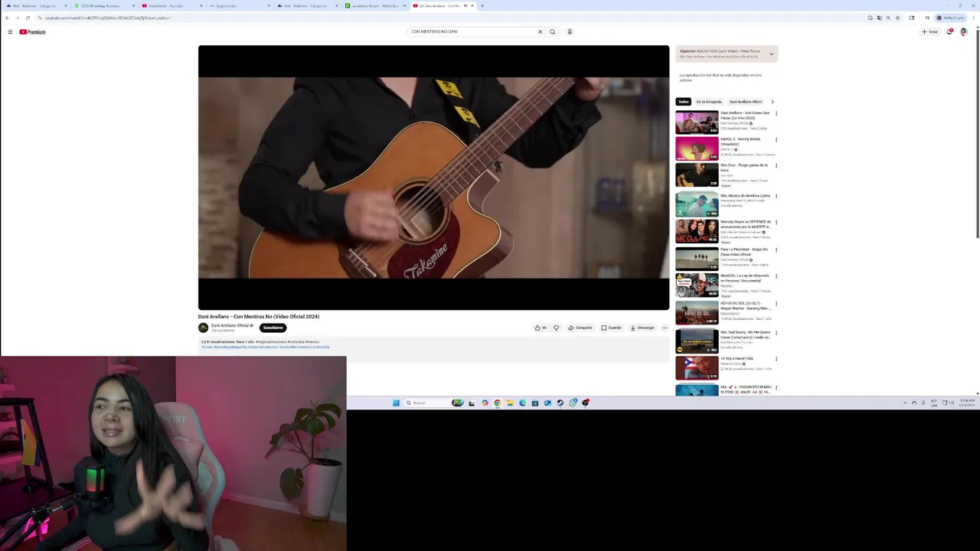Open Dani Arellano Son Cosas thumbnail
This screenshot has height=551, width=980.
[x=697, y=122]
